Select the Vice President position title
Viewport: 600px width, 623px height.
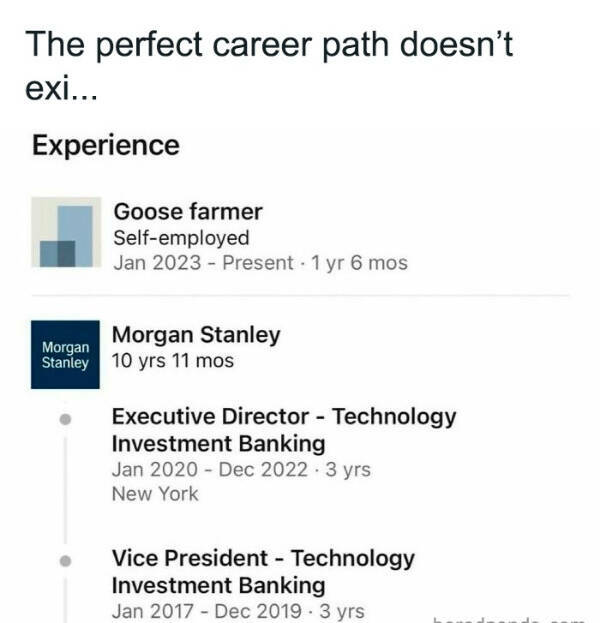(262, 571)
